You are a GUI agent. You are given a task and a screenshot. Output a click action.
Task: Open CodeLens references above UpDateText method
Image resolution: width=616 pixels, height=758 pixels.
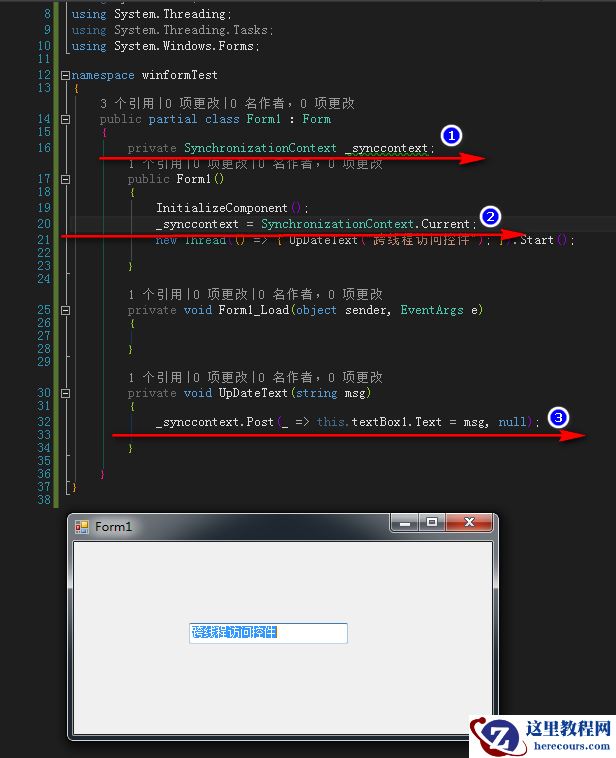point(155,377)
